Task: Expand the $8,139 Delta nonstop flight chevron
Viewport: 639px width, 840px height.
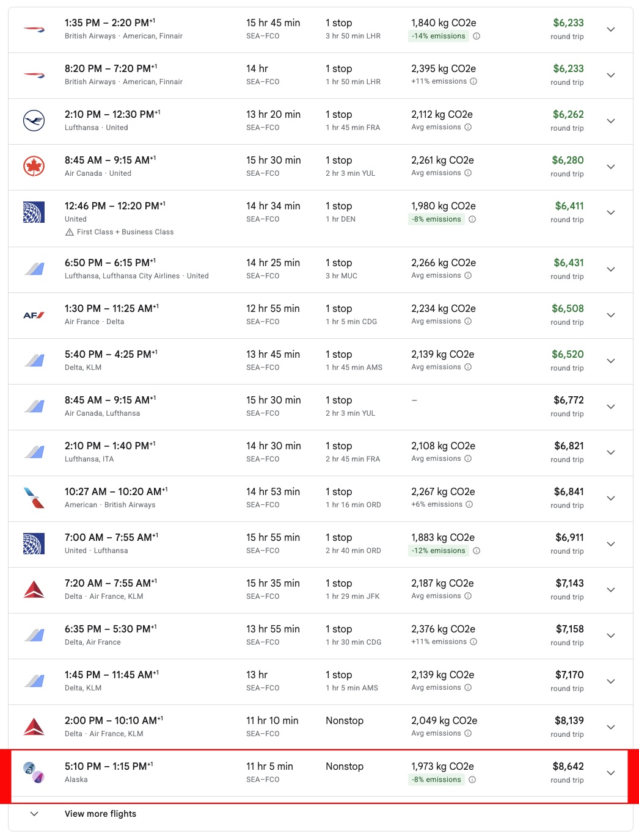Action: 610,727
